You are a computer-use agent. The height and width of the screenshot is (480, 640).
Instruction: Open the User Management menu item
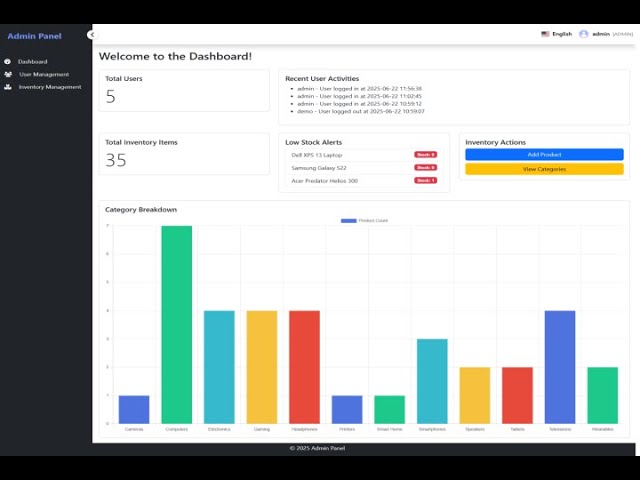pyautogui.click(x=44, y=74)
